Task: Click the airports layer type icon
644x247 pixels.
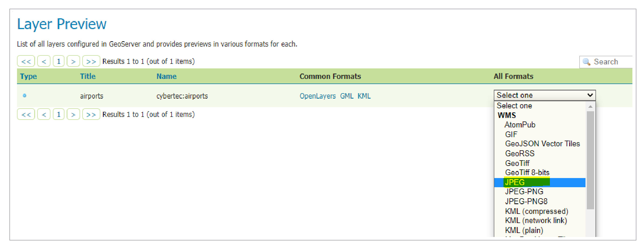Action: click(x=25, y=96)
